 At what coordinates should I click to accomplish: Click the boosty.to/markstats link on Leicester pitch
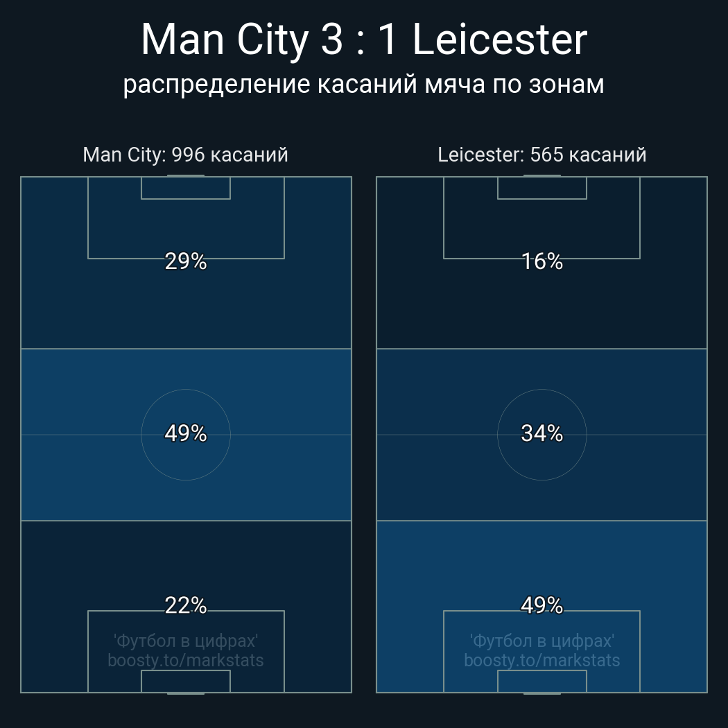pyautogui.click(x=541, y=660)
